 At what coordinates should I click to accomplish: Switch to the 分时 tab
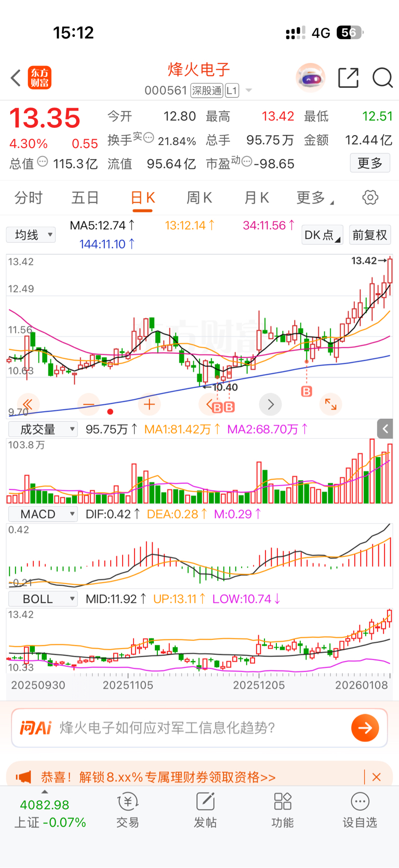click(x=29, y=198)
